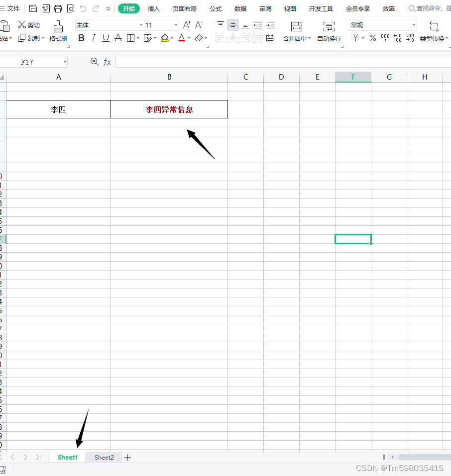Click the Redo arrow
451x476 pixels.
pyautogui.click(x=96, y=8)
